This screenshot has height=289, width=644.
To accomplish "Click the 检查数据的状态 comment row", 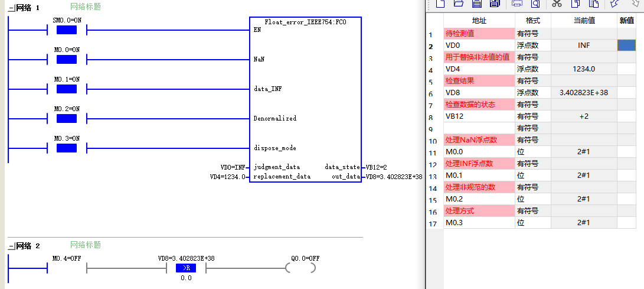I will (x=479, y=105).
